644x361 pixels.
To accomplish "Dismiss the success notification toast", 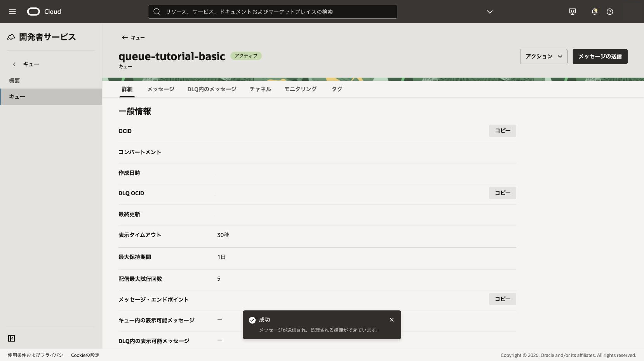I will tap(392, 320).
